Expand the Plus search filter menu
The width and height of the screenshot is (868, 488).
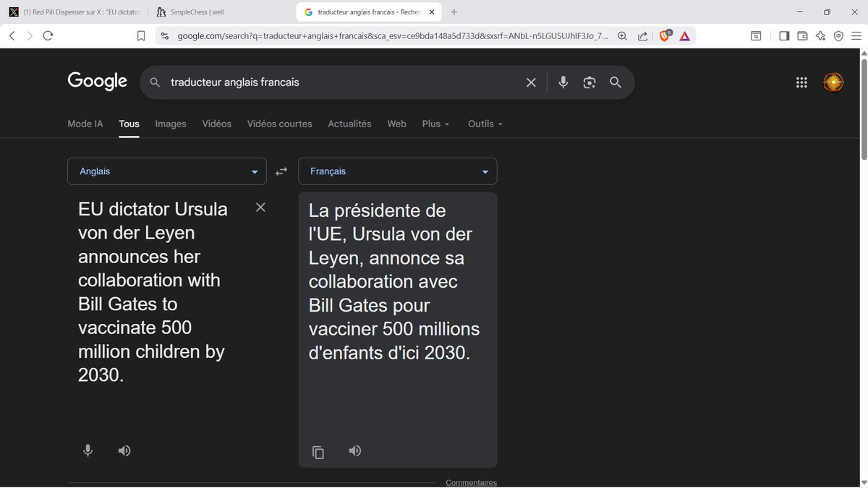[435, 124]
